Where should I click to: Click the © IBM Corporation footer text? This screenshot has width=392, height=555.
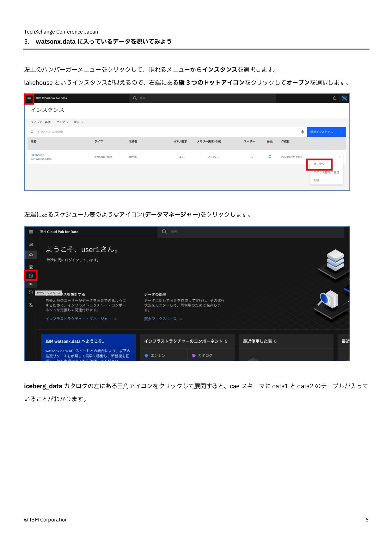pyautogui.click(x=46, y=520)
